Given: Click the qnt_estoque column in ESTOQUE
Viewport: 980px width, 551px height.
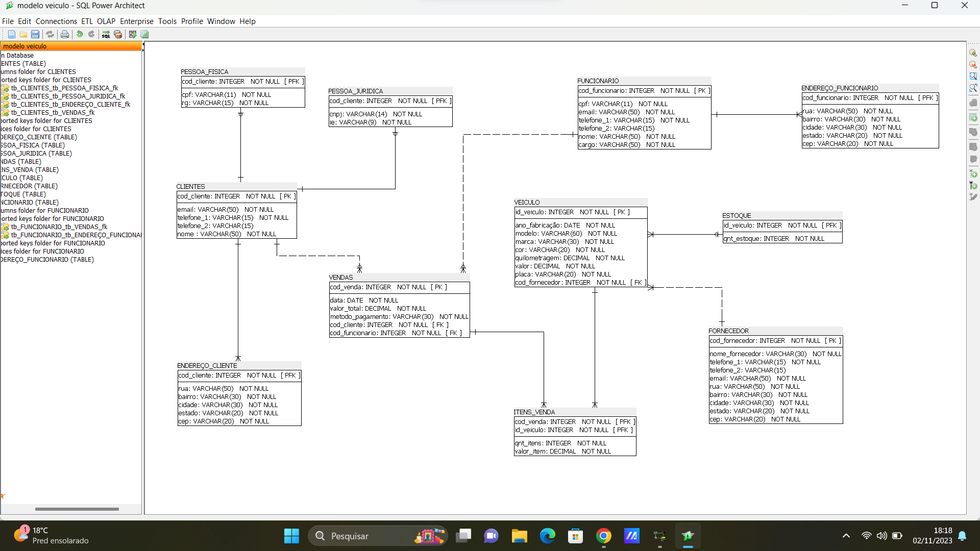Looking at the screenshot, I should pyautogui.click(x=774, y=239).
